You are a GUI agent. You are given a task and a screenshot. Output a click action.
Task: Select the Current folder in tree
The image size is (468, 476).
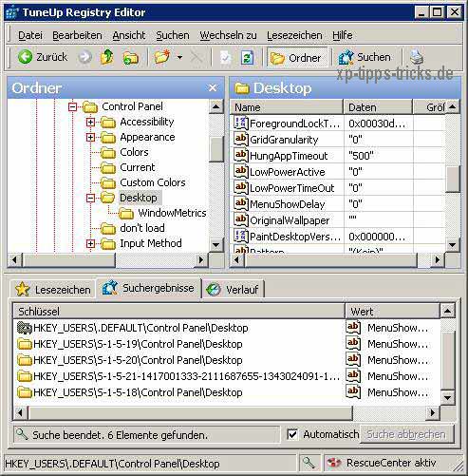(137, 167)
